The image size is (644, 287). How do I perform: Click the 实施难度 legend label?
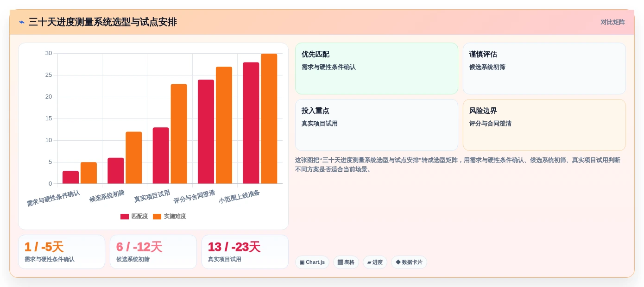pos(175,216)
